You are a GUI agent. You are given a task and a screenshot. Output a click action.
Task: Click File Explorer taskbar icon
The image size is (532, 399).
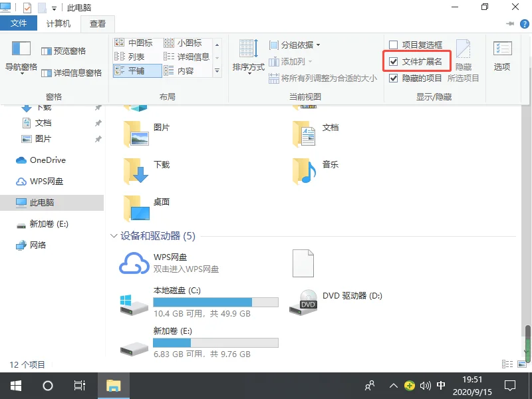[113, 386]
